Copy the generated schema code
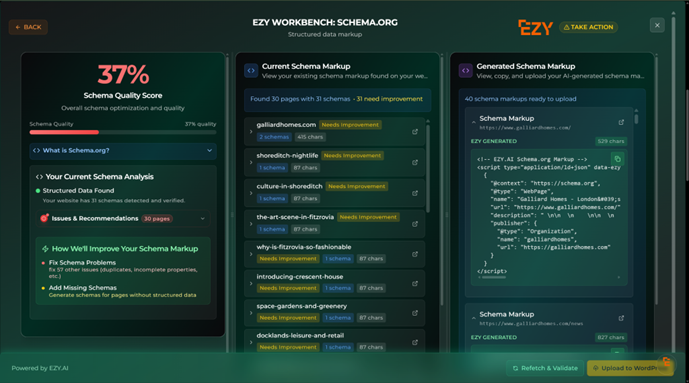Screen dimensions: 689x383 click(x=617, y=159)
